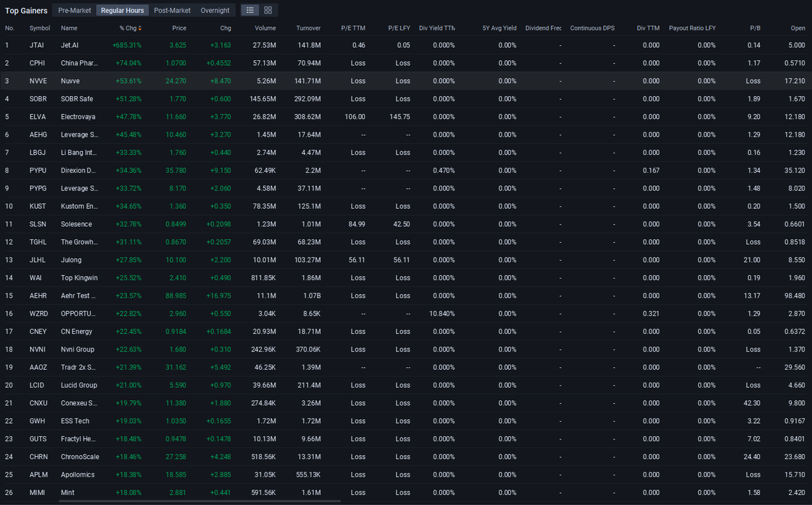Open ChronoScale stock
The image size is (812, 505).
point(79,457)
